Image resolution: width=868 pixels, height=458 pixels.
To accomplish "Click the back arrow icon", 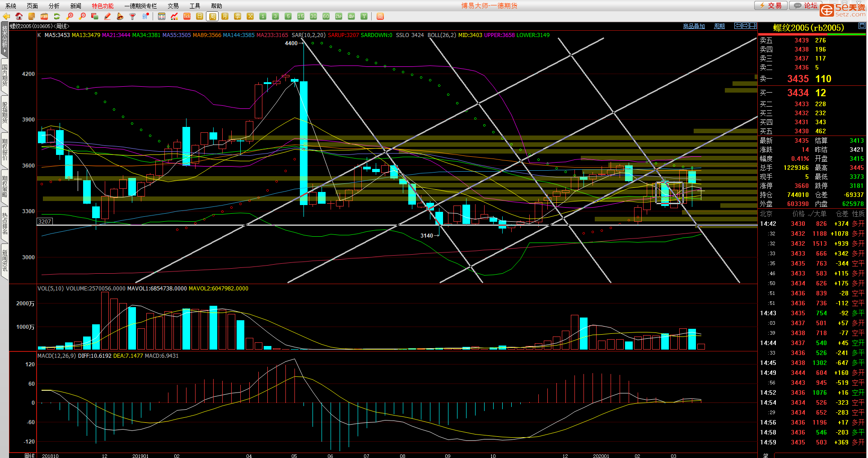I will pyautogui.click(x=6, y=16).
